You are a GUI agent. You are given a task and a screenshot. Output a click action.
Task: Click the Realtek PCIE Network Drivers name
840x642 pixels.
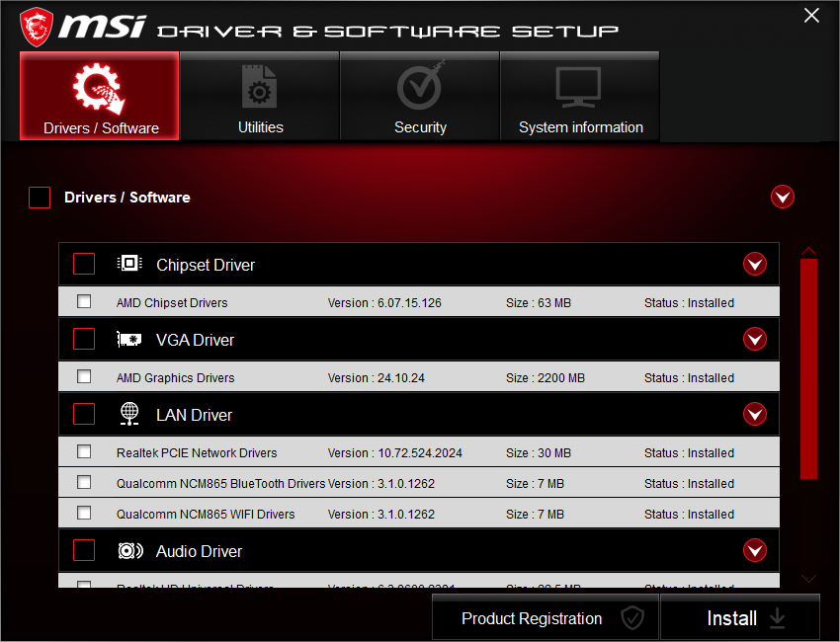click(x=197, y=453)
